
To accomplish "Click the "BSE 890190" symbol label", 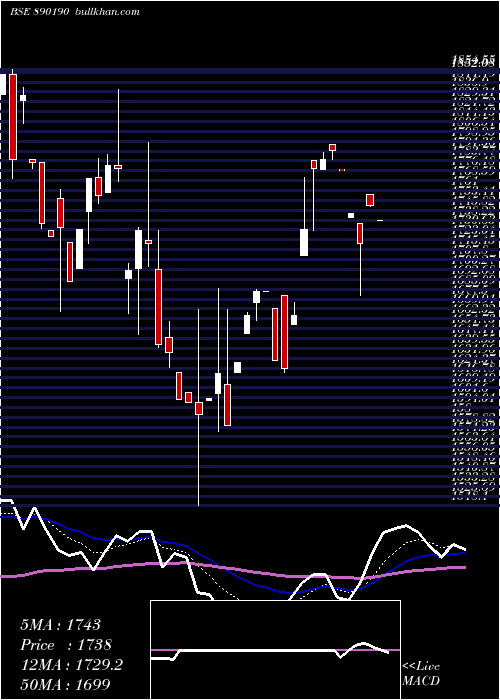I will point(39,12).
